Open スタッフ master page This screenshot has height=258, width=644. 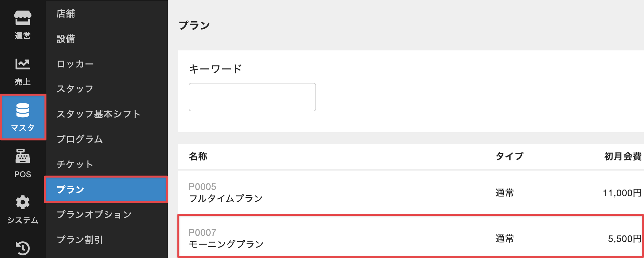tap(75, 89)
